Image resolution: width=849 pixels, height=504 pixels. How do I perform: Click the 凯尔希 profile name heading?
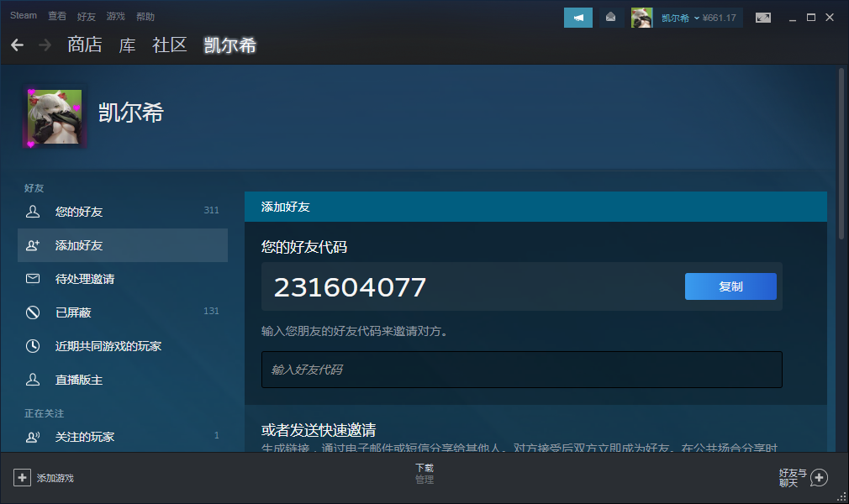tap(131, 113)
